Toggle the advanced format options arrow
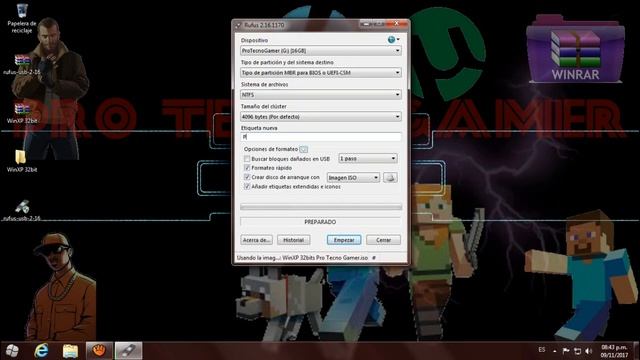The image size is (640, 360). pos(304,149)
